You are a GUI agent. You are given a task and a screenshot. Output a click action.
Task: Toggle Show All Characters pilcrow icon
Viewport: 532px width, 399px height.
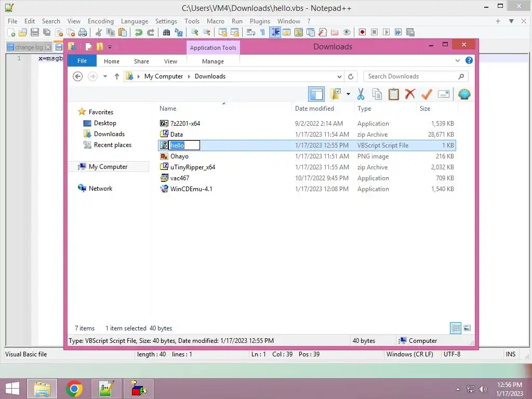pos(262,32)
